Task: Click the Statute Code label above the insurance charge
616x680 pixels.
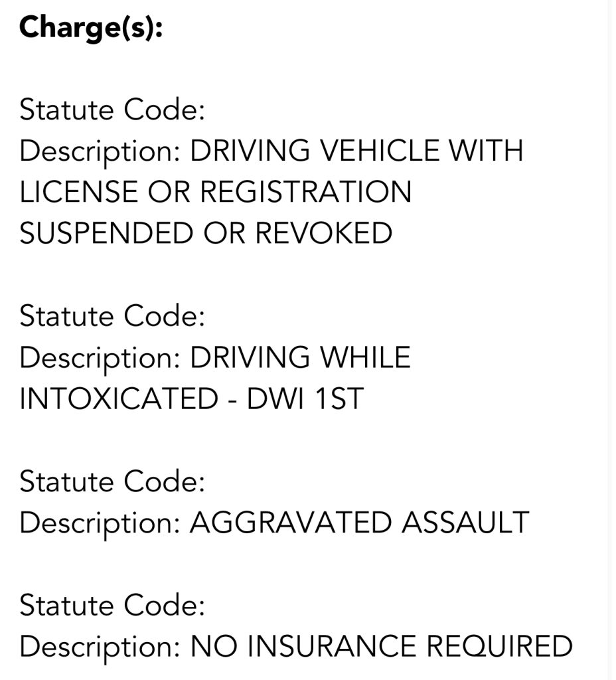Action: 112,605
